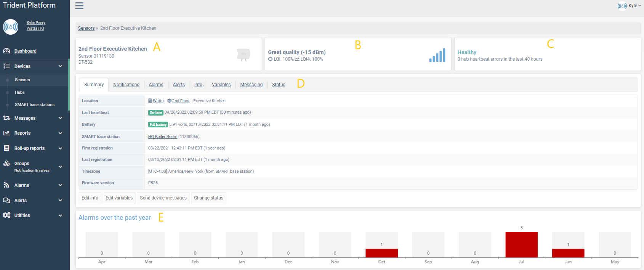Select Hubs in the Devices submenu
Viewport: 644px width, 270px height.
pyautogui.click(x=20, y=92)
